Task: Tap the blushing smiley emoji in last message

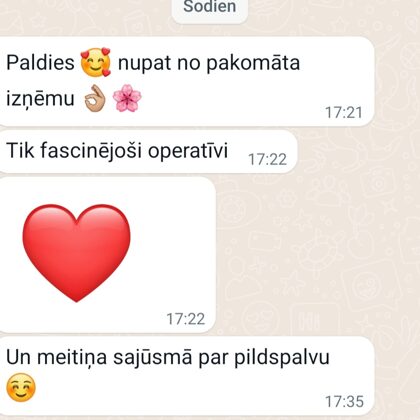Action: 21,387
